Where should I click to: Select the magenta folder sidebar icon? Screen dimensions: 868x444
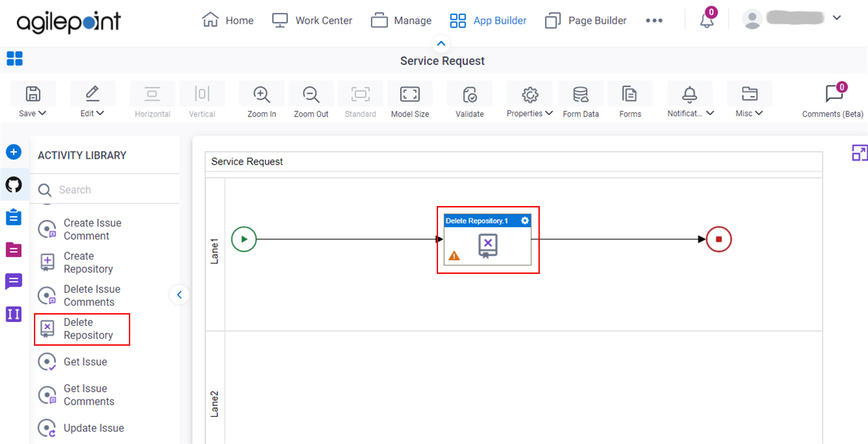[14, 249]
